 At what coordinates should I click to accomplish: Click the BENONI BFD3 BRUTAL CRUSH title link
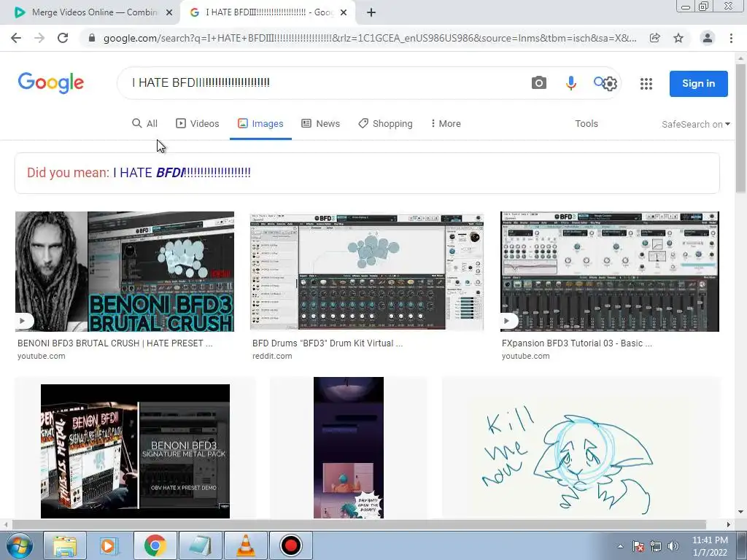(x=115, y=343)
